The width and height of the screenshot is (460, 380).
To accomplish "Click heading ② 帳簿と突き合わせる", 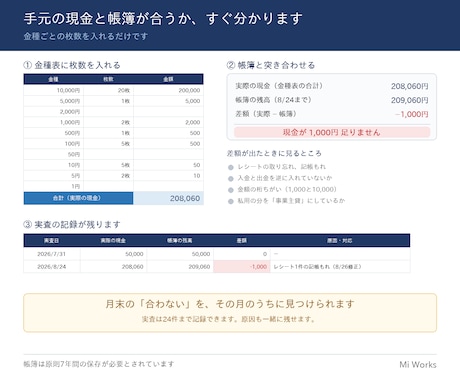I will pos(271,65).
